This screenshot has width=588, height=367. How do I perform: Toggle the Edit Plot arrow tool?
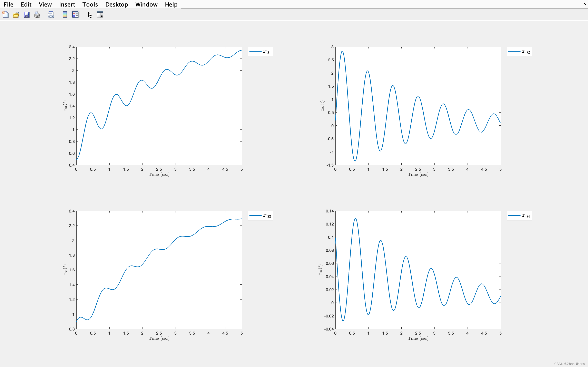(90, 15)
